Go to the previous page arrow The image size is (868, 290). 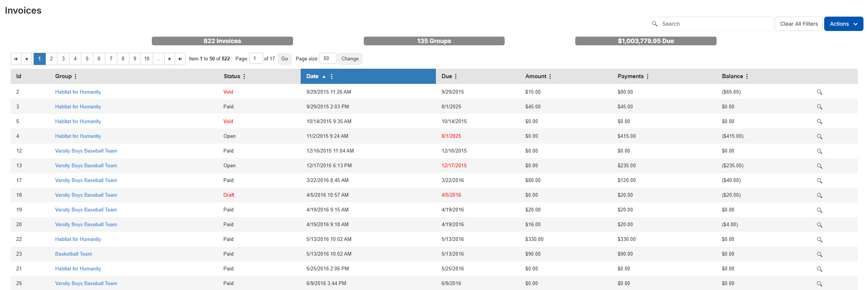click(26, 59)
